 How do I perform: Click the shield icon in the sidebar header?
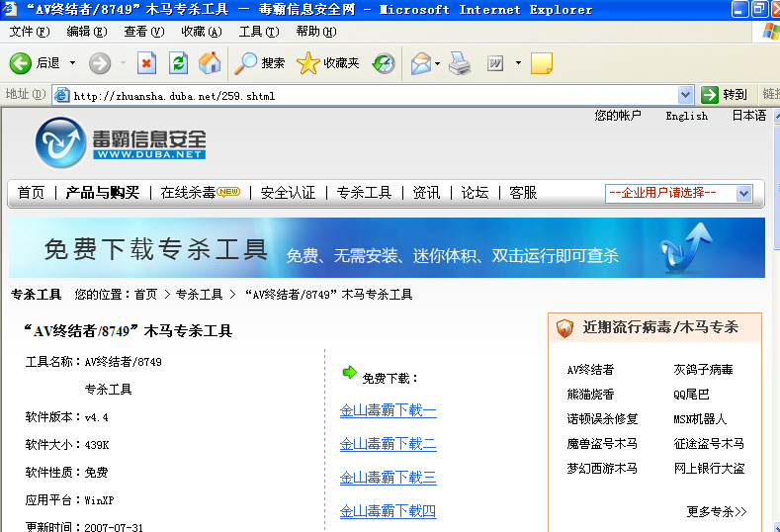click(x=564, y=328)
